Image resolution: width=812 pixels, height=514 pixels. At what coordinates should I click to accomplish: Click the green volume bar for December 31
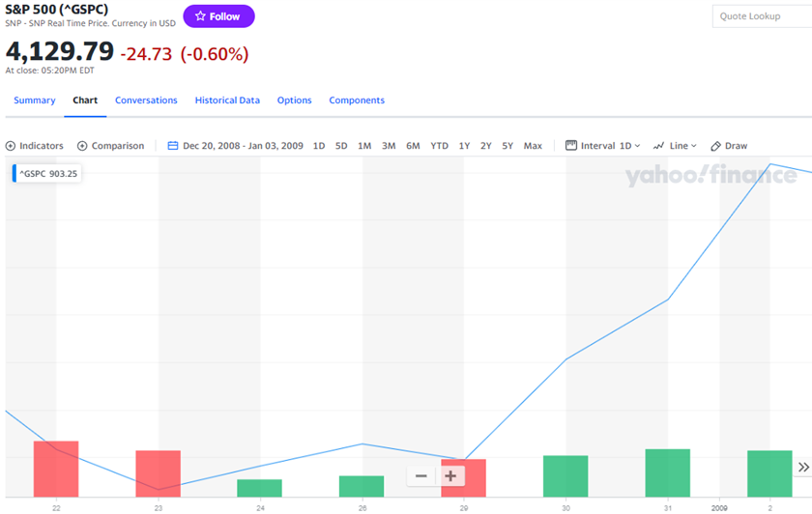pos(668,473)
